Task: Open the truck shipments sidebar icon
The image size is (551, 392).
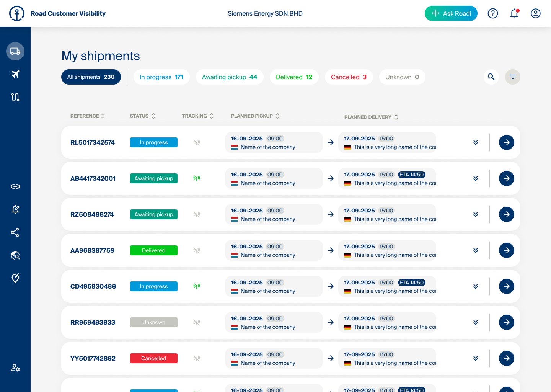Action: click(x=15, y=51)
